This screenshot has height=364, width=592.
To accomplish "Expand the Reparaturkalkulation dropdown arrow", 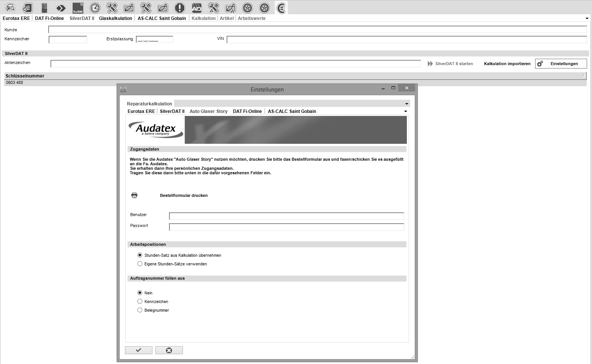I will coord(406,104).
